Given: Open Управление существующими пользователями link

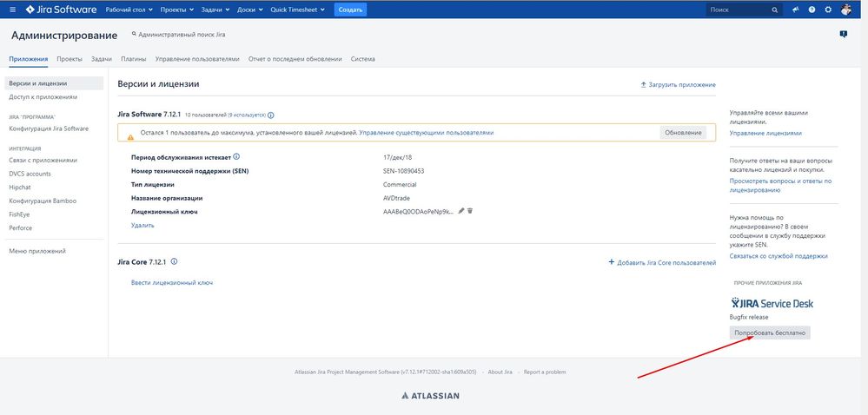Looking at the screenshot, I should pos(427,133).
